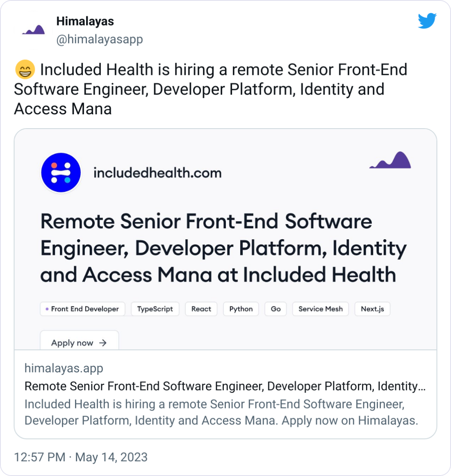Click the purple dot on Front End Developer tag
The height and width of the screenshot is (476, 451).
point(46,309)
